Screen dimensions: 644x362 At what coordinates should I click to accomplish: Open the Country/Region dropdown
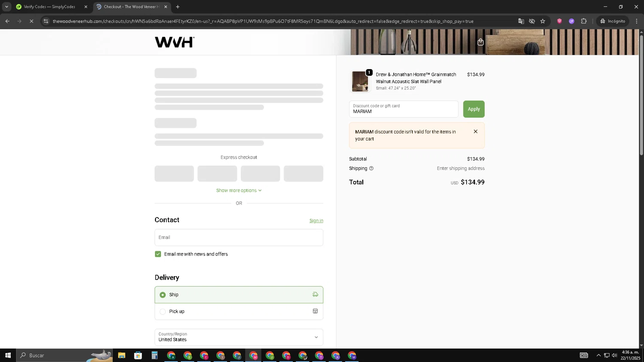point(239,337)
